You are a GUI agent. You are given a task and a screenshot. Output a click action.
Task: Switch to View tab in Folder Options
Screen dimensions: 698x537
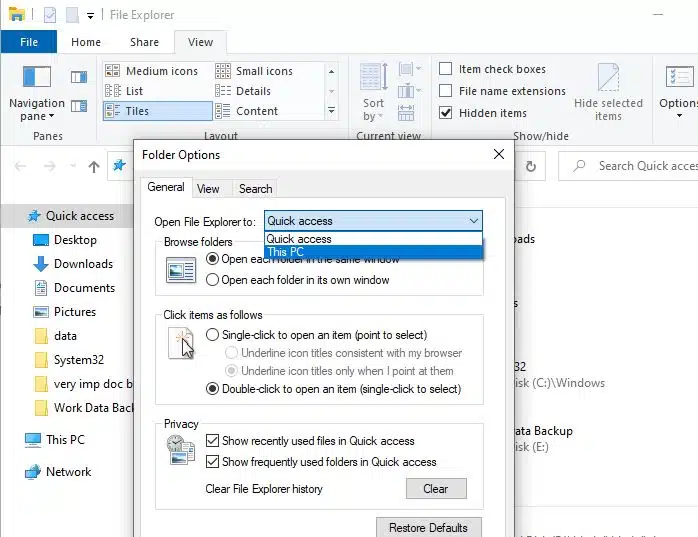[x=208, y=189]
